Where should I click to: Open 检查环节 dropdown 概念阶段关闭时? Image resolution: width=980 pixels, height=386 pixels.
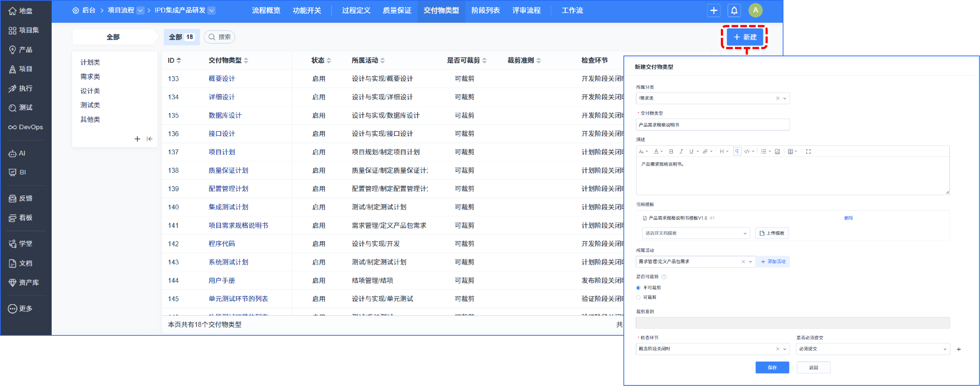(713, 349)
